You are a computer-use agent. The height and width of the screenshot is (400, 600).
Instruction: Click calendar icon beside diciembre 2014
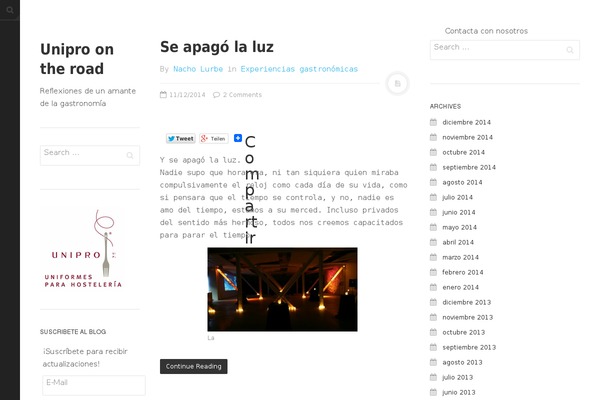pos(433,122)
